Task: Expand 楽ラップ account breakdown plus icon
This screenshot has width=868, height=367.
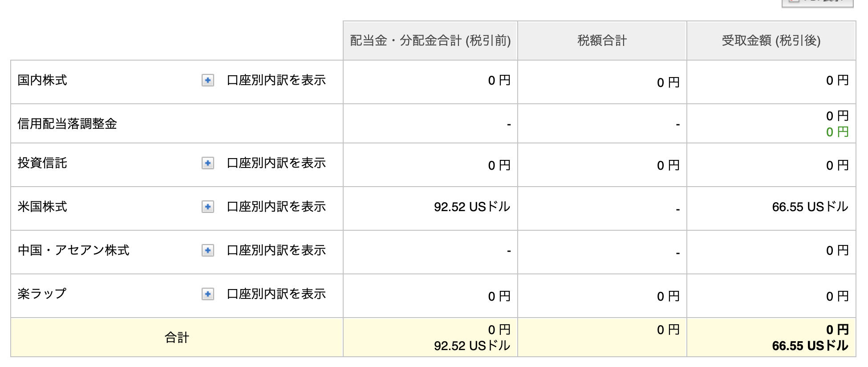Action: (207, 294)
